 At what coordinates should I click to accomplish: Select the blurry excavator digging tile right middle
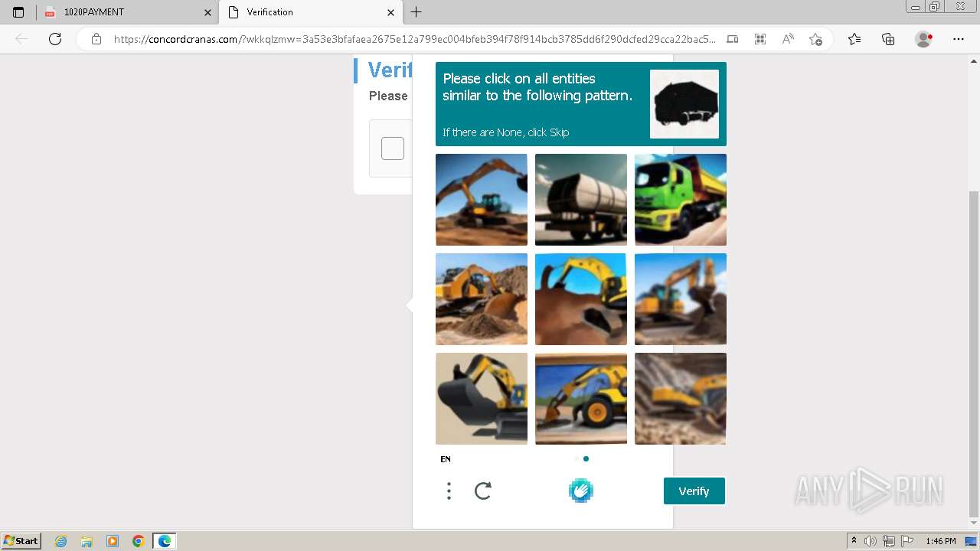pos(681,299)
